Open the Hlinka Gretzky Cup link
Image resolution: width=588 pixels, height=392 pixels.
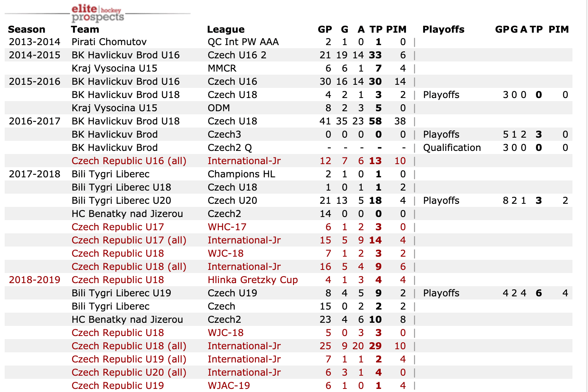252,280
